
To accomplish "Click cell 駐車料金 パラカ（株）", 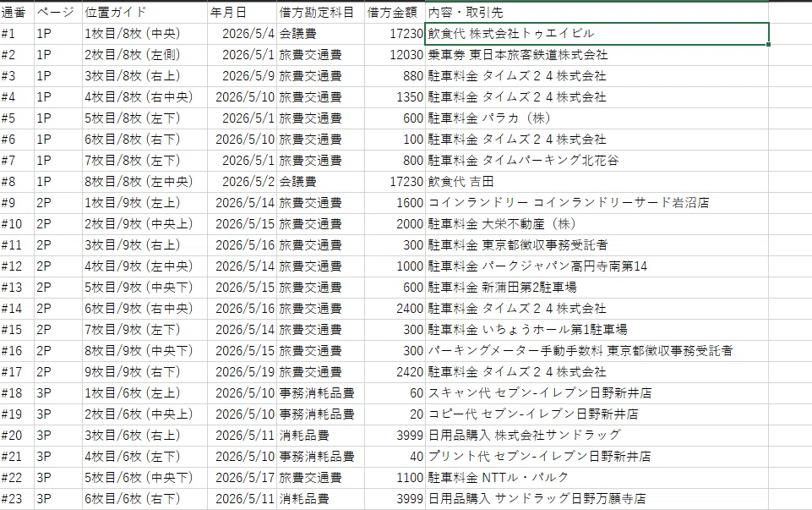I will coord(597,118).
